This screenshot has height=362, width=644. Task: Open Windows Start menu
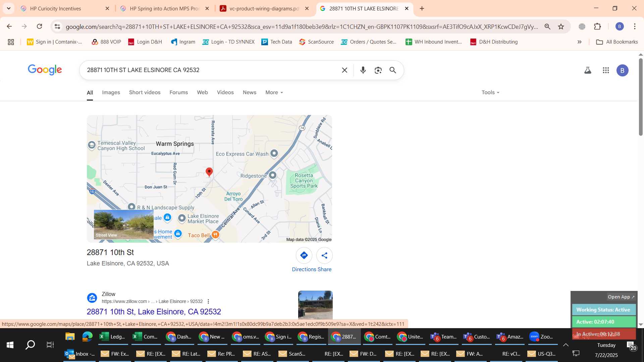click(10, 345)
